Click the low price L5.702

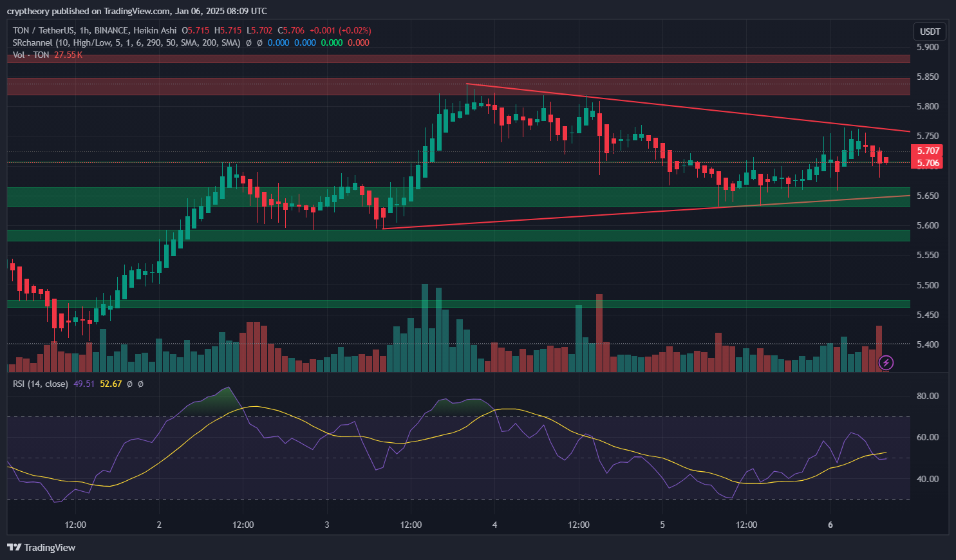point(259,30)
